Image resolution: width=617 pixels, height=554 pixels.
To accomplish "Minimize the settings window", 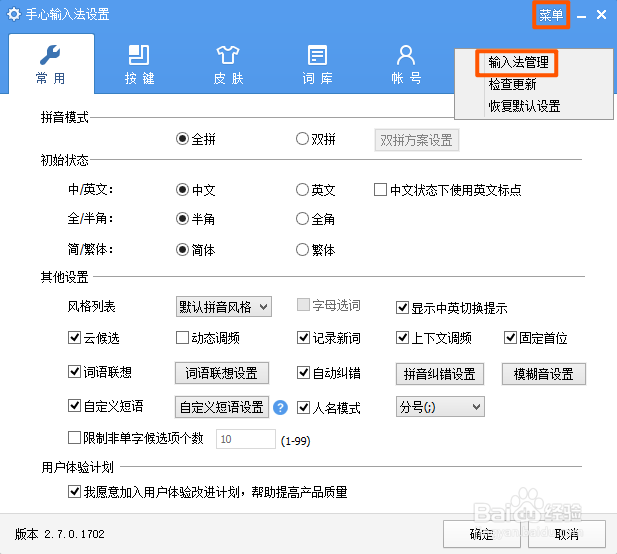I will 582,16.
